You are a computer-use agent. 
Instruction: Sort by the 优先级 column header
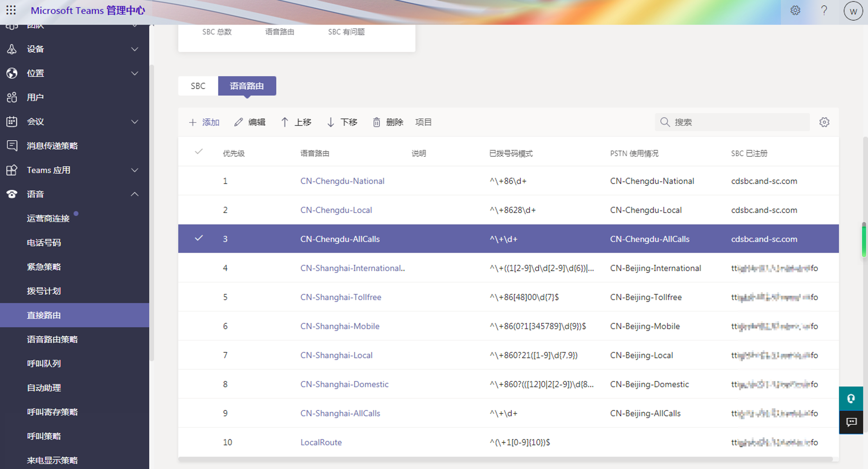pos(234,153)
